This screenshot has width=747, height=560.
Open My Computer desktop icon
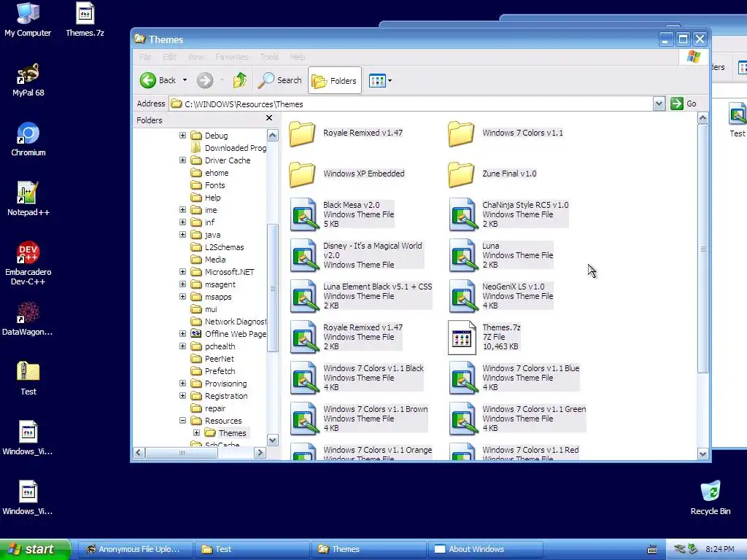tap(28, 19)
